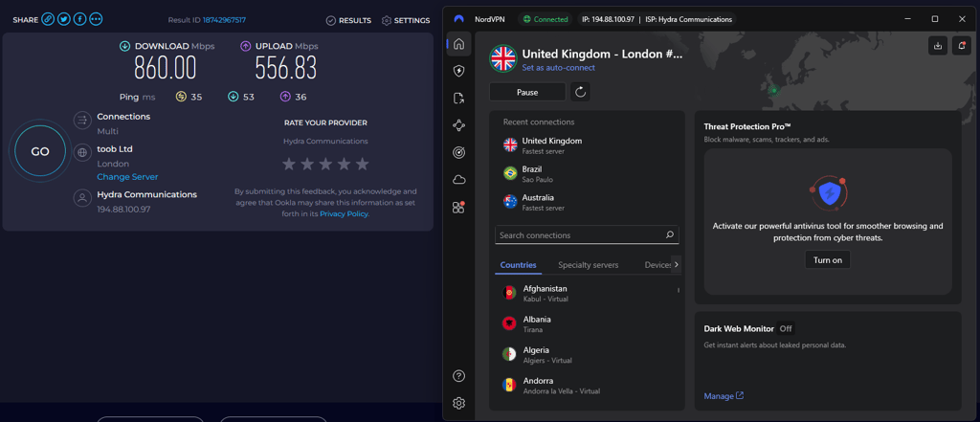The height and width of the screenshot is (422, 980).
Task: Open NordVPN notifications bell icon
Action: click(x=961, y=46)
